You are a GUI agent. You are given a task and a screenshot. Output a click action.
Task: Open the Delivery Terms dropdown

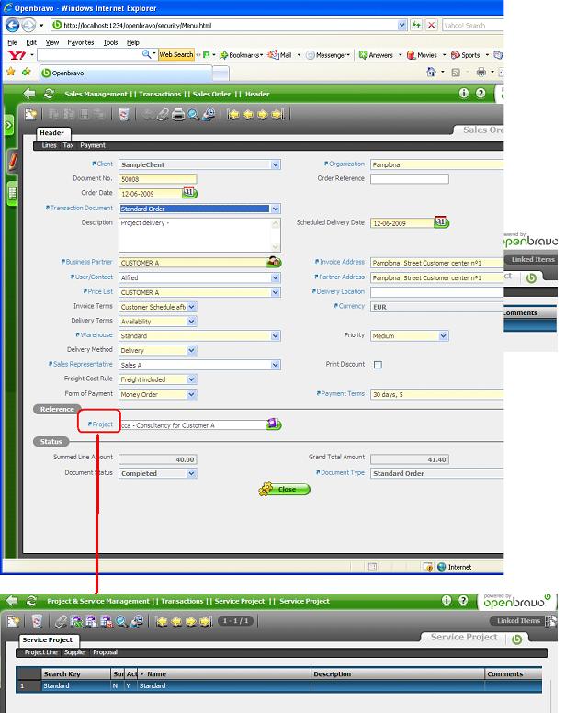(191, 322)
